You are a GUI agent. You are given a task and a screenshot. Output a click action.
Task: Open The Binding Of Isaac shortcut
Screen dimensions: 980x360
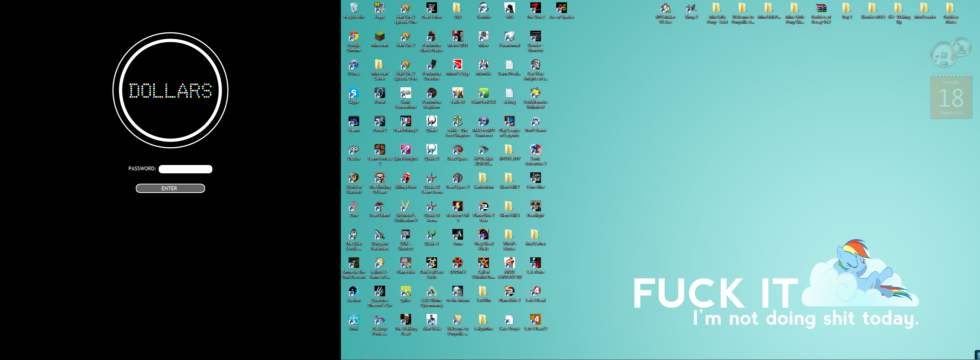[380, 183]
